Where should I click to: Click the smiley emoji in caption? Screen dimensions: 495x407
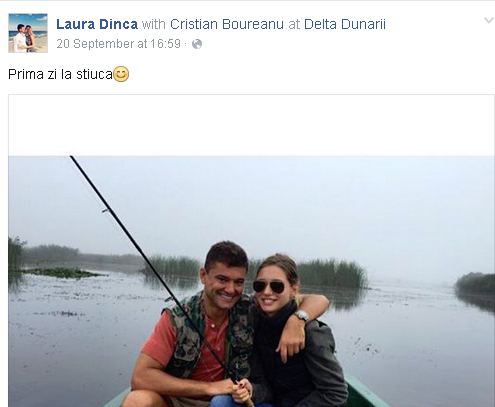(121, 74)
